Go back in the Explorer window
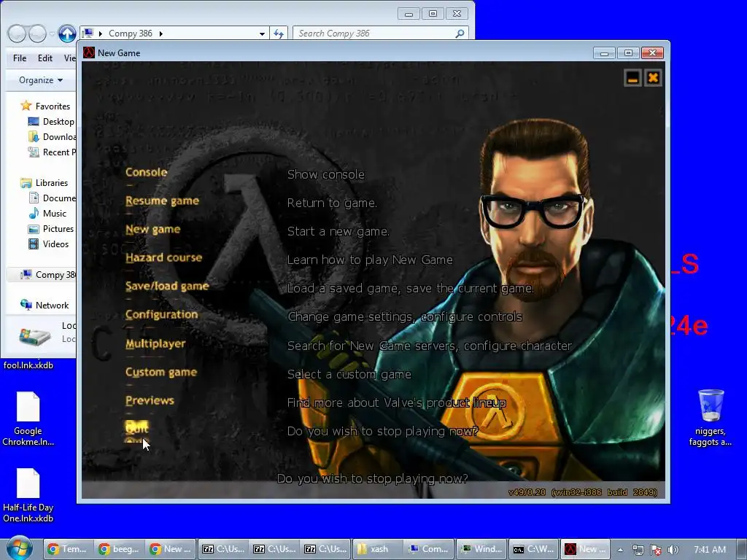The image size is (747, 560). (17, 34)
